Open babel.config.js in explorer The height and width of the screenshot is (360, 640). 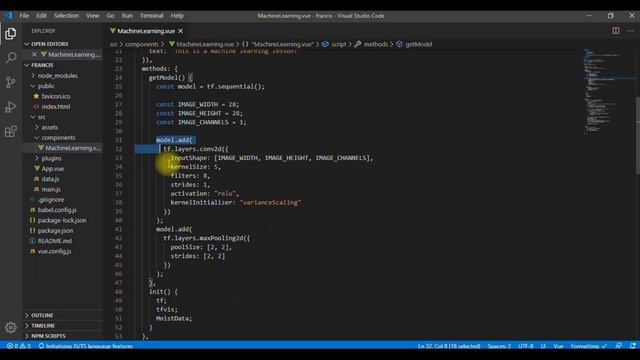[57, 210]
